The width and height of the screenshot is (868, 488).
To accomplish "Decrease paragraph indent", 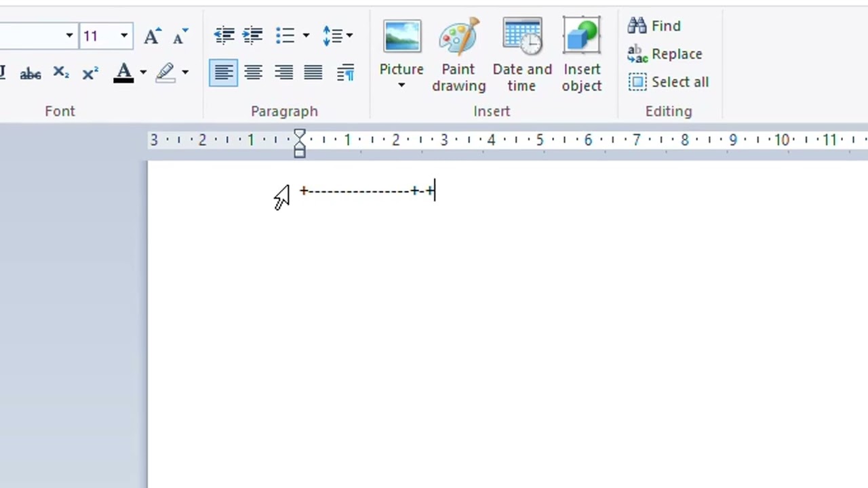I will click(x=224, y=35).
